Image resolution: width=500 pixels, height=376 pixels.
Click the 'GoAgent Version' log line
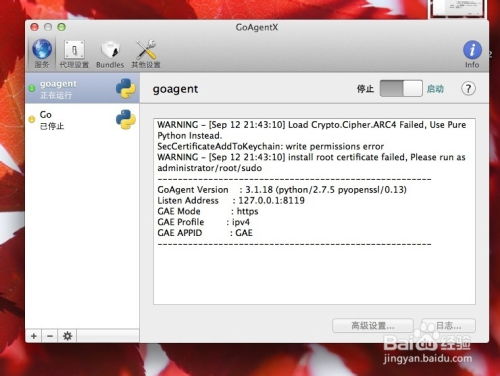tap(282, 190)
